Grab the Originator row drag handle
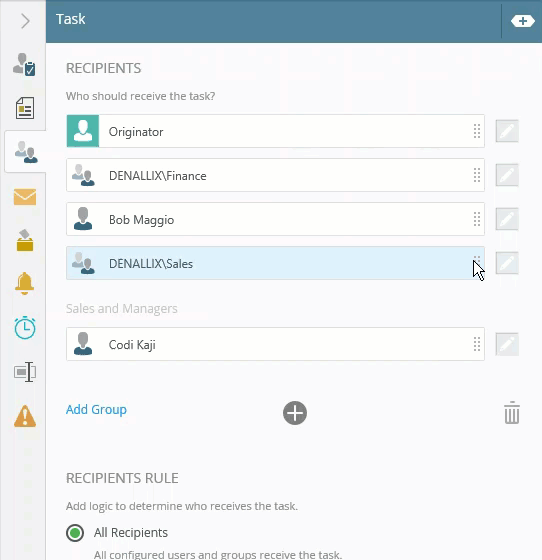Screen dimensions: 542x560 pyautogui.click(x=477, y=131)
